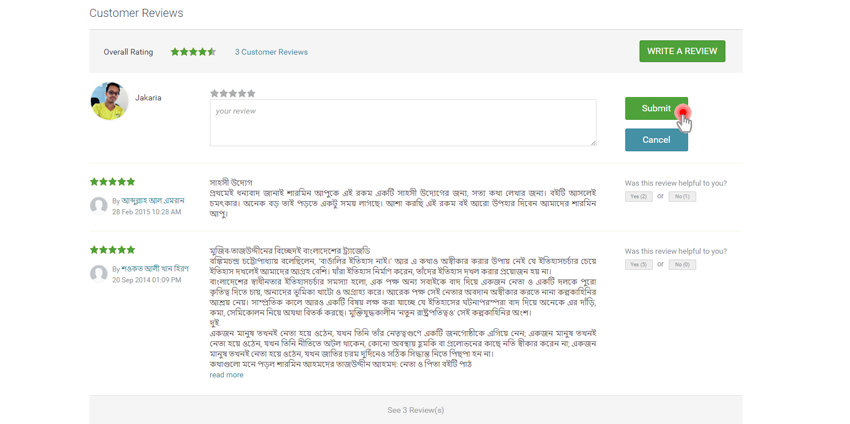Click the first review's five-star rating
The height and width of the screenshot is (424, 850).
[x=112, y=182]
